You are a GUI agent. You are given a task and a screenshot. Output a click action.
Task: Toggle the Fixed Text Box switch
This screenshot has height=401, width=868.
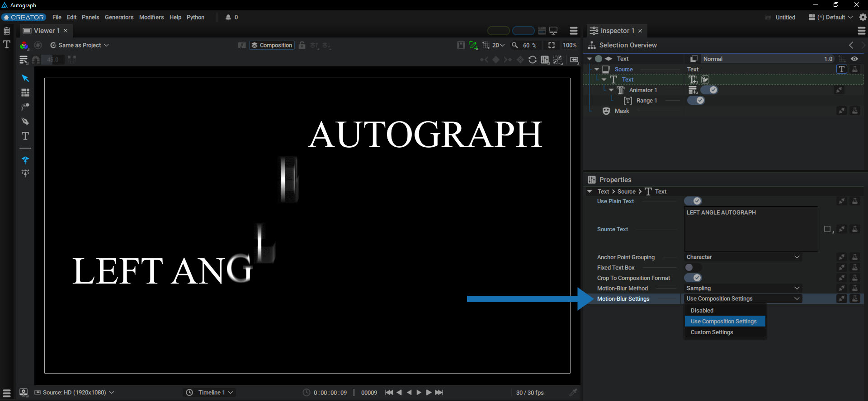(693, 267)
